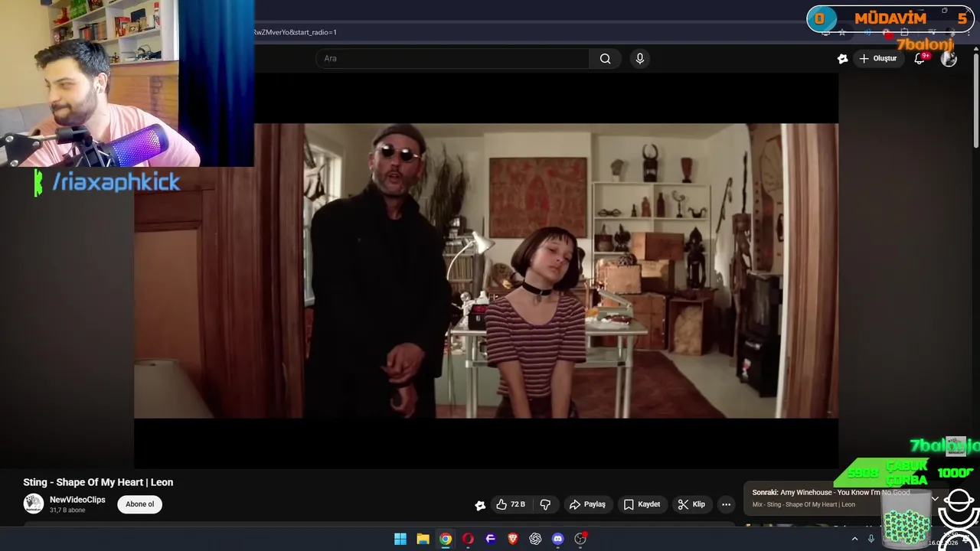
Task: Save the video with Kaydet
Action: tap(642, 504)
